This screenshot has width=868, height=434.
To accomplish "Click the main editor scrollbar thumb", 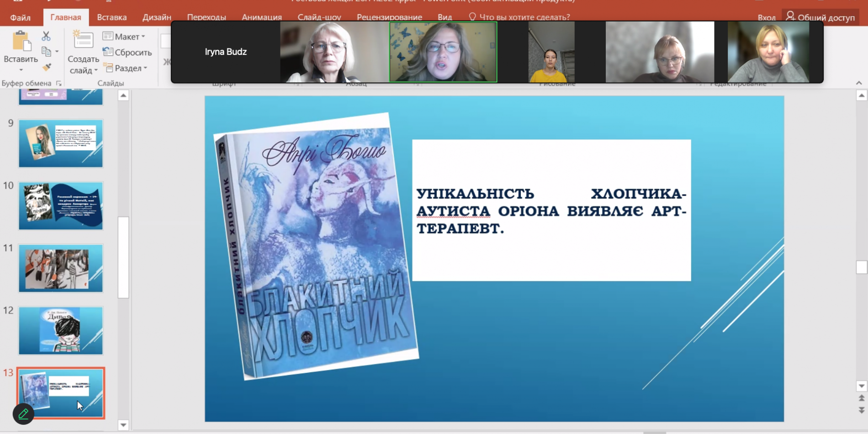I will pyautogui.click(x=862, y=267).
